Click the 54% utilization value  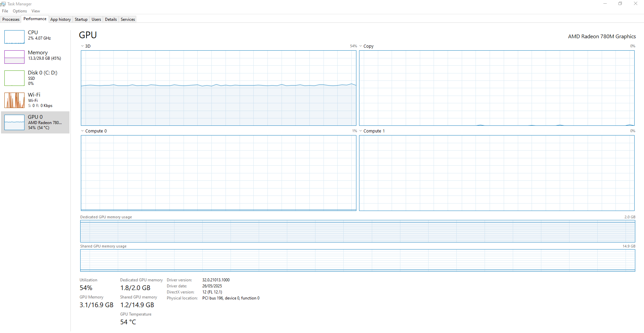click(86, 288)
